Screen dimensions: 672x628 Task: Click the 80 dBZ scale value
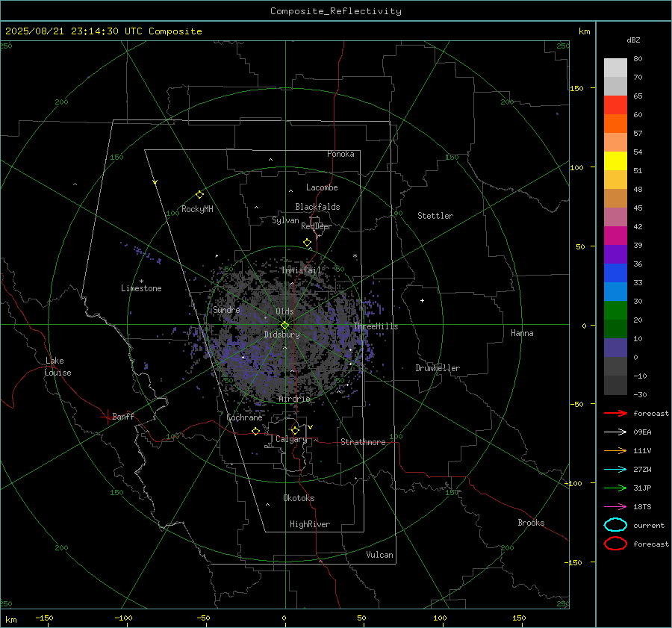coord(638,59)
